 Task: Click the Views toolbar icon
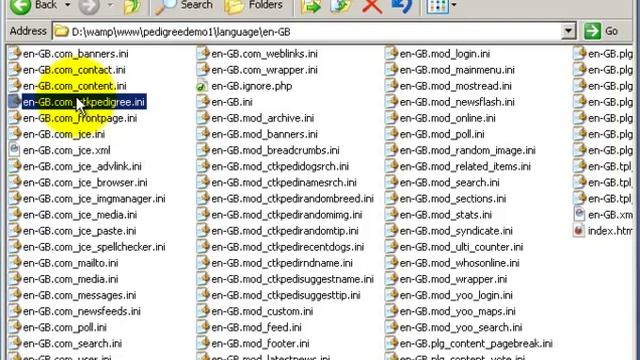pyautogui.click(x=438, y=7)
